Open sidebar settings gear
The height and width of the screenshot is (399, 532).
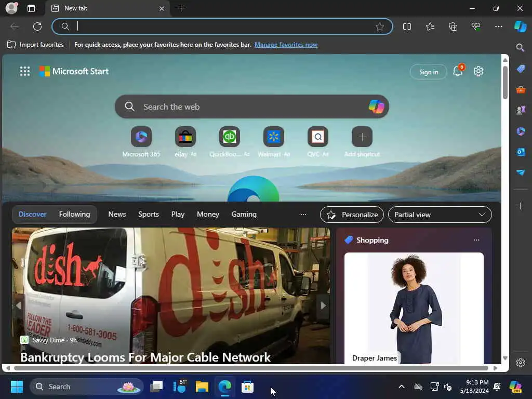point(521,363)
